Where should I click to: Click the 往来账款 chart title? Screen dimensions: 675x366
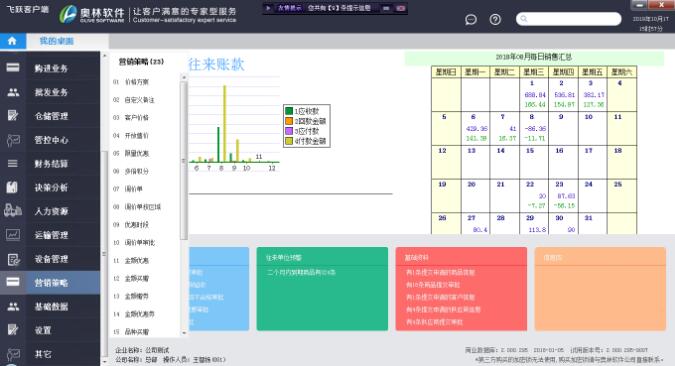pyautogui.click(x=217, y=65)
